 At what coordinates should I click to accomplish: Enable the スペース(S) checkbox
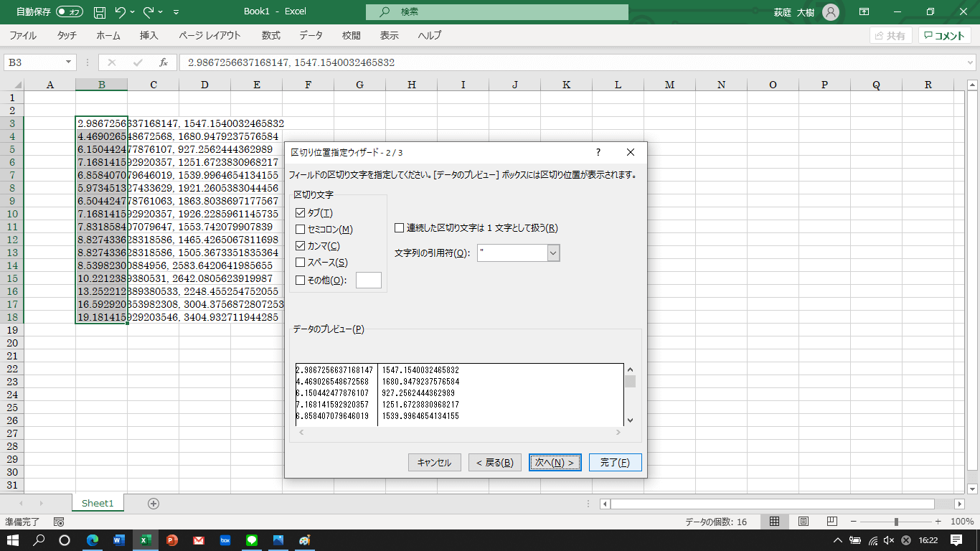tap(301, 263)
